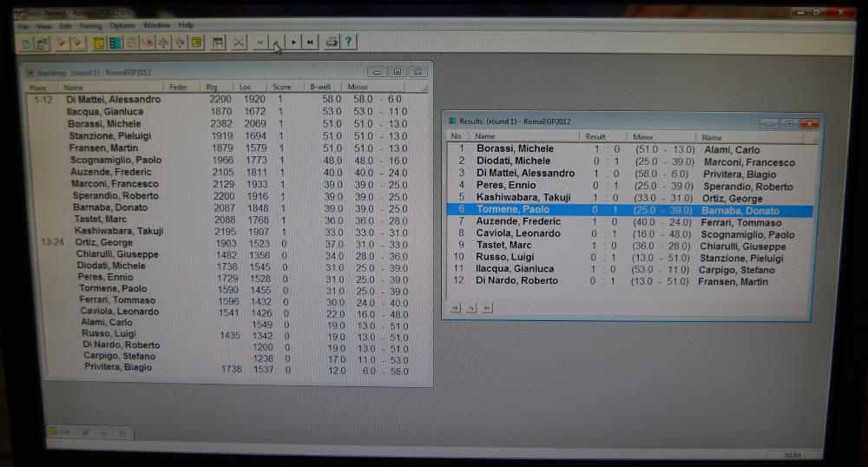The image size is (868, 467).
Task: Jump to first round with toolbar arrow
Action: coord(260,43)
